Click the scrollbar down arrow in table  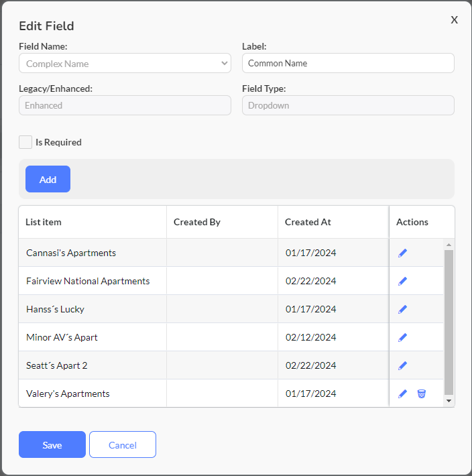pyautogui.click(x=449, y=401)
